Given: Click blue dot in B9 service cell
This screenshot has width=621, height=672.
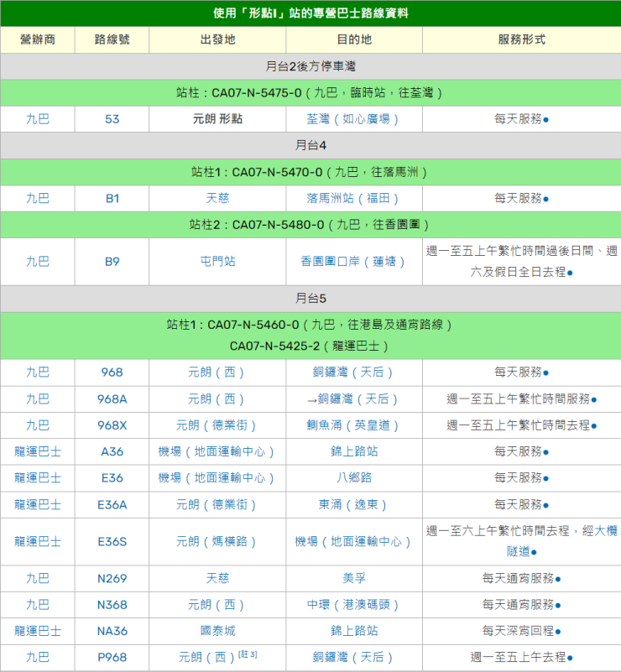Looking at the screenshot, I should click(x=570, y=273).
